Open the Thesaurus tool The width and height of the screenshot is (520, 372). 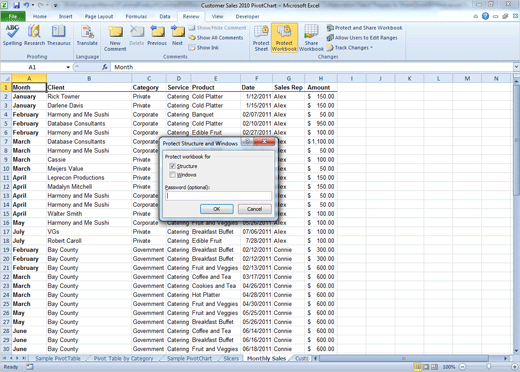59,35
